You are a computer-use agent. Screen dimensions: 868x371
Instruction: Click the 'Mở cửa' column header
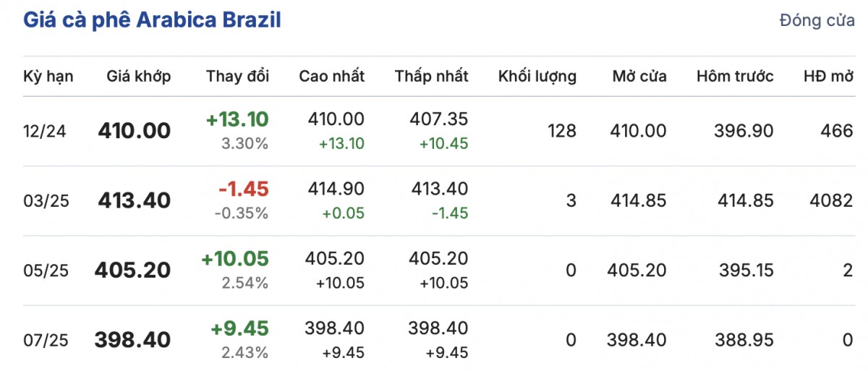(x=639, y=76)
